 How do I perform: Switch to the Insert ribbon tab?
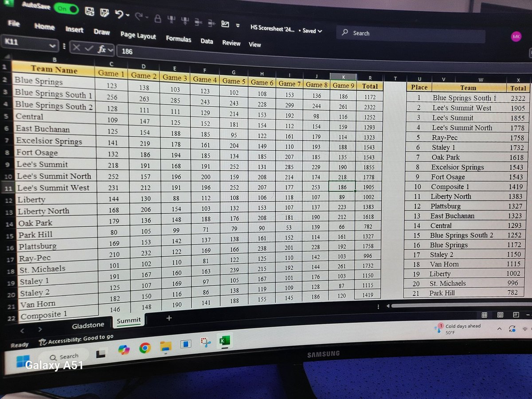74,29
